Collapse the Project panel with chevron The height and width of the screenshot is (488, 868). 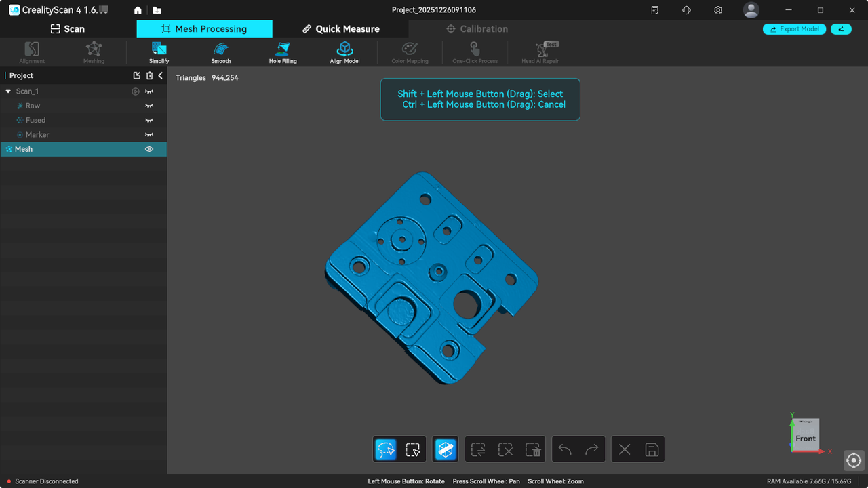(x=161, y=75)
